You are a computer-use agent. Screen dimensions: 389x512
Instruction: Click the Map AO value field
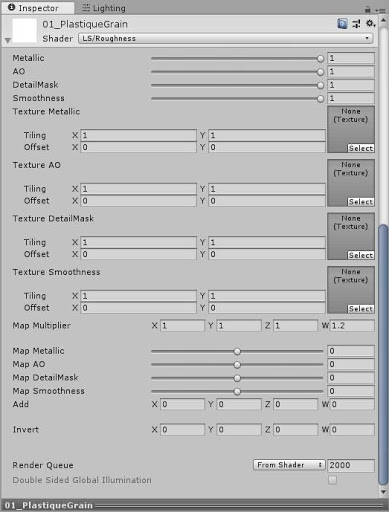[x=351, y=364]
